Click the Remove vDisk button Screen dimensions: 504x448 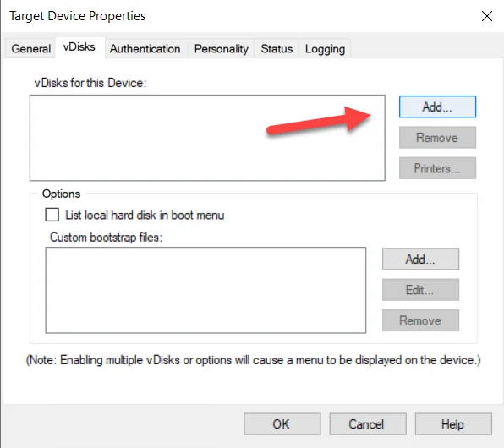437,138
